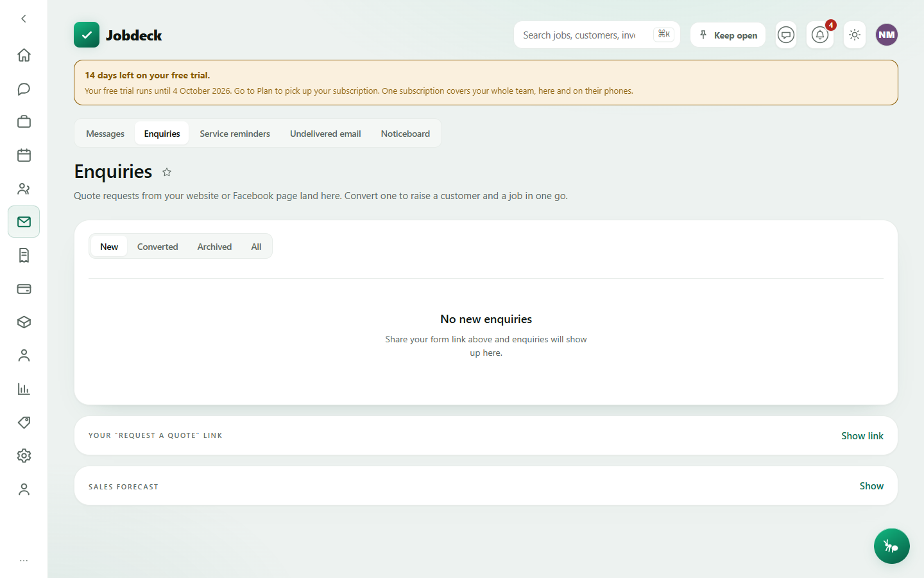Open the Noticeboard tab
924x578 pixels.
point(406,134)
